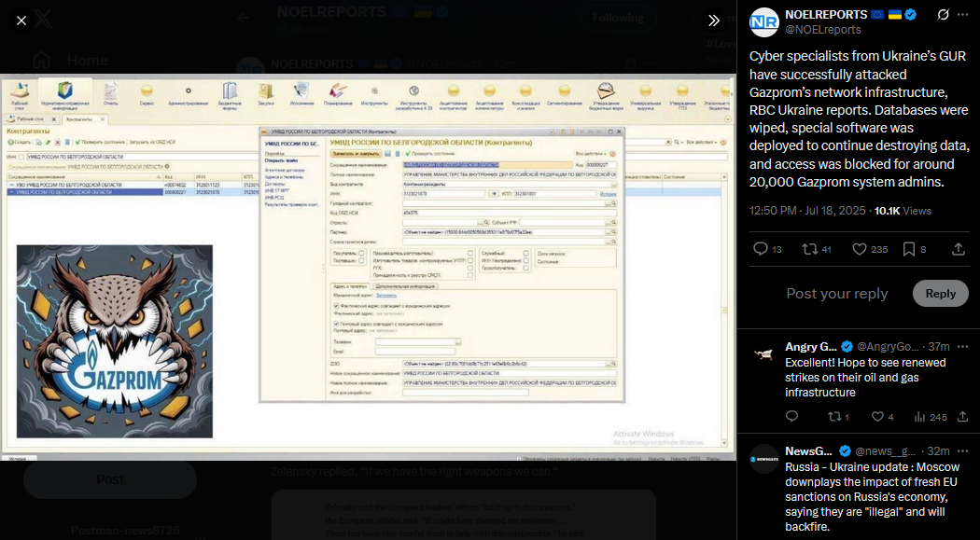Open more options on the NOELREPORTS post
Image resolution: width=980 pixels, height=540 pixels.
pyautogui.click(x=962, y=14)
